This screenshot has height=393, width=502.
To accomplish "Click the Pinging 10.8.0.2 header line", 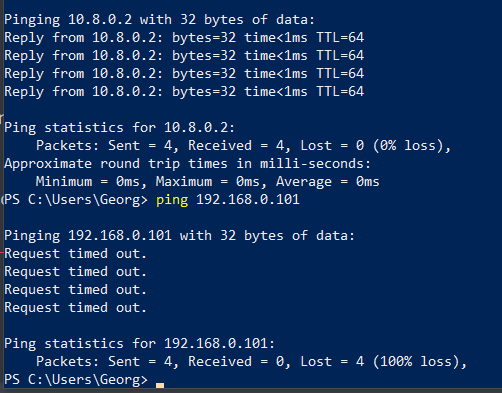I will (159, 20).
